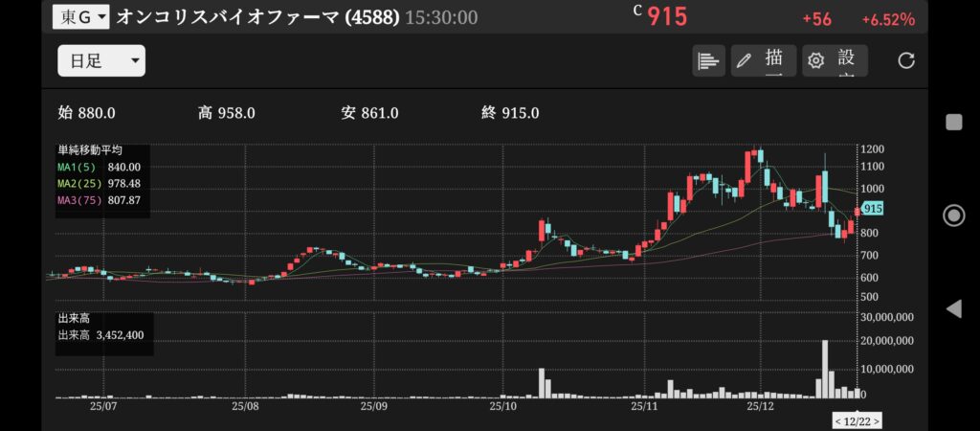Tap the tallest volume bar in December

click(x=825, y=369)
